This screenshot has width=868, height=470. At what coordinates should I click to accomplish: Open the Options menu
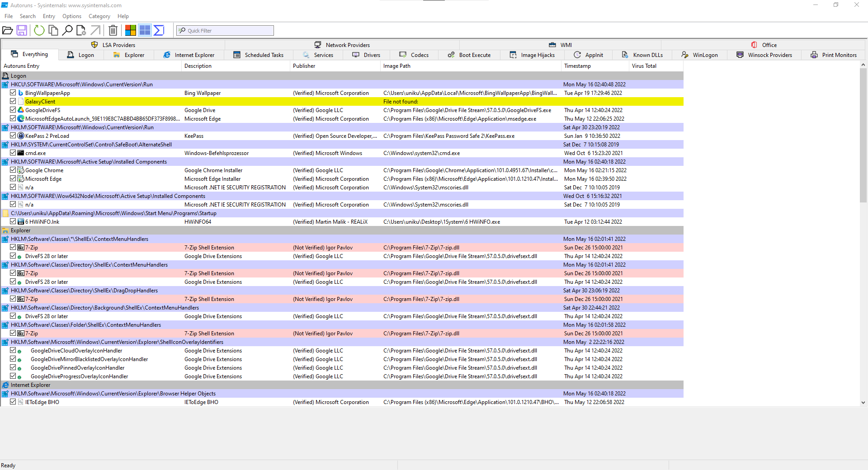click(72, 16)
